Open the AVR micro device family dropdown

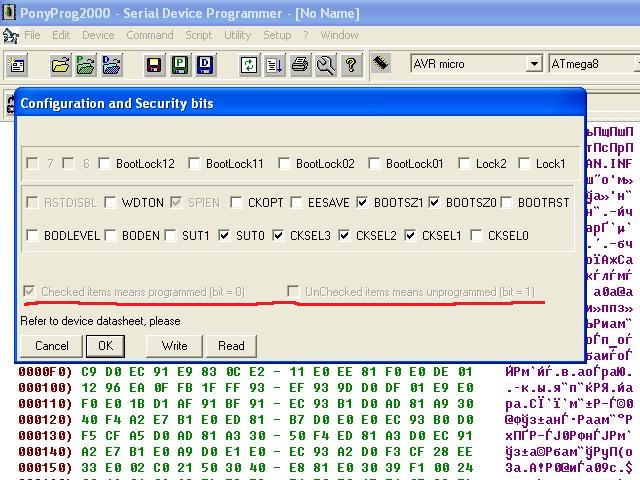(x=534, y=64)
